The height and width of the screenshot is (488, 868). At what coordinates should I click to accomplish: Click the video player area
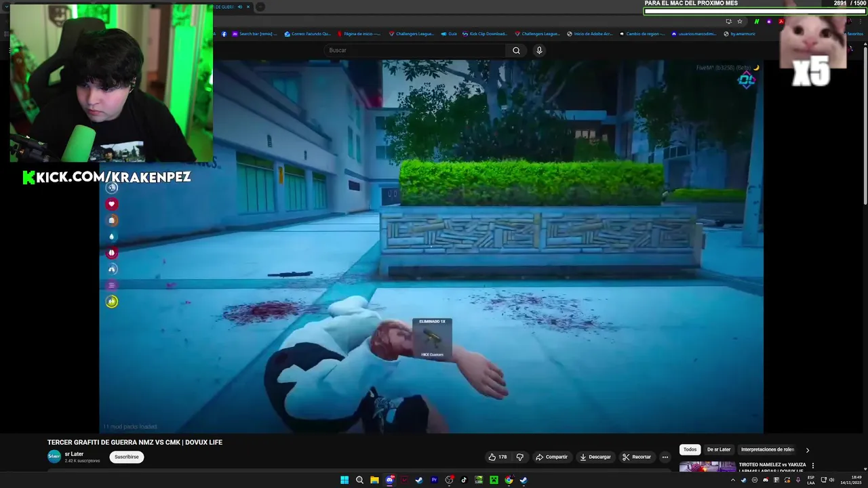click(x=431, y=246)
